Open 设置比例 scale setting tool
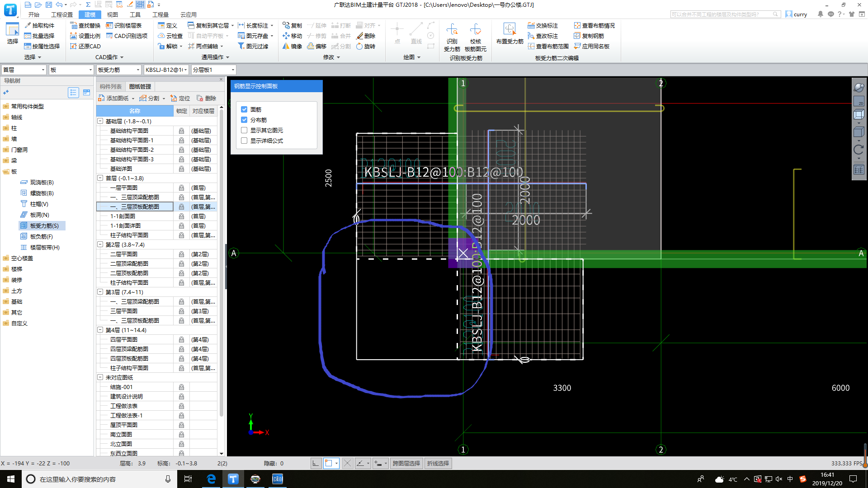Viewport: 868px width, 488px height. pos(85,36)
